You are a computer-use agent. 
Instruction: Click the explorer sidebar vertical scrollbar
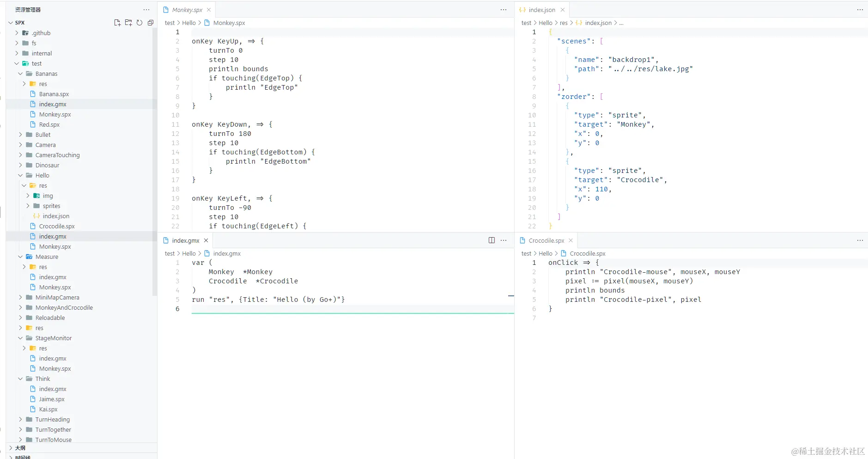click(155, 162)
